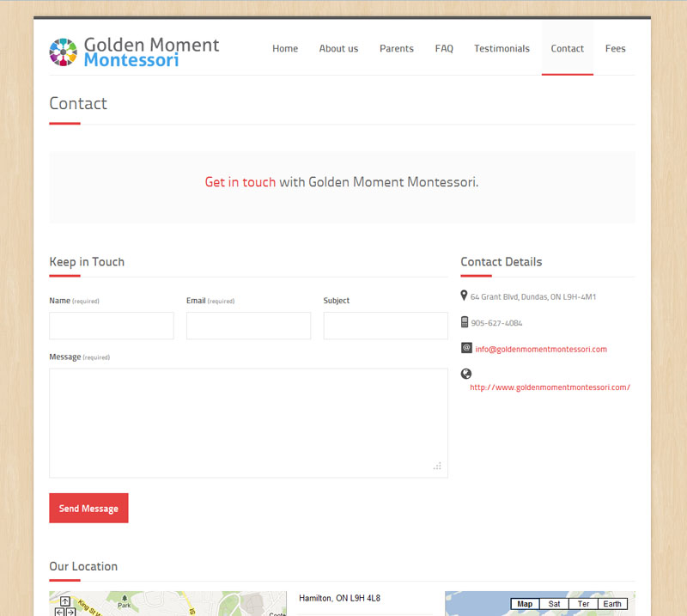Click the Get in touch highlighted text
The image size is (687, 616).
[x=240, y=182]
